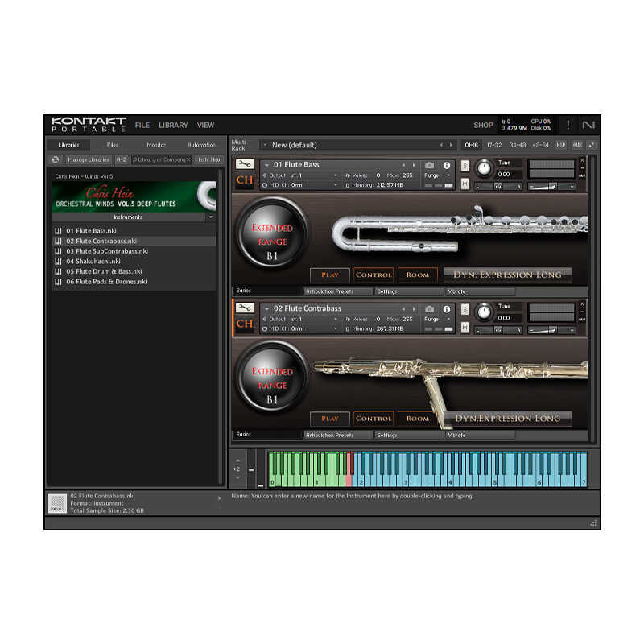Open the FILE menu
Image resolution: width=644 pixels, height=644 pixels.
click(x=142, y=126)
